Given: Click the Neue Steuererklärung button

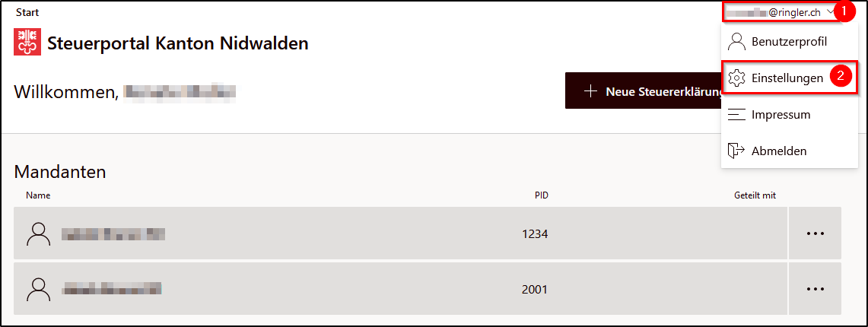Looking at the screenshot, I should 644,90.
